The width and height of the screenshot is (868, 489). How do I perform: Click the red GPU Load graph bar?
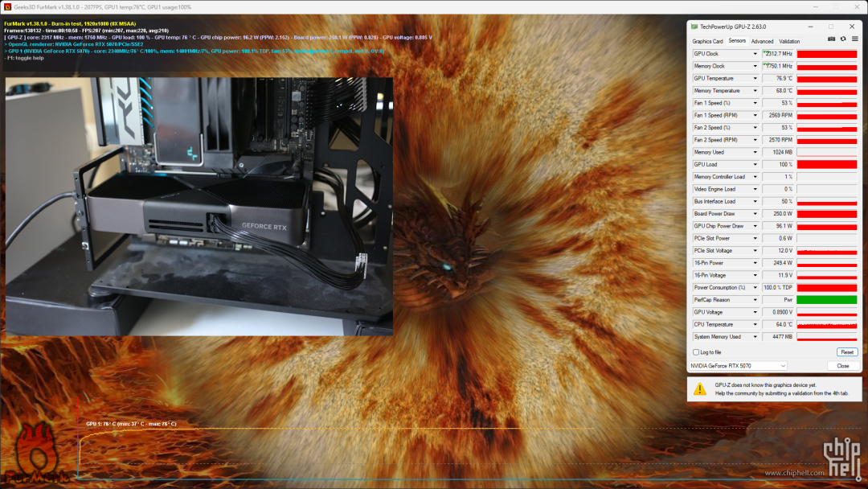coord(827,165)
